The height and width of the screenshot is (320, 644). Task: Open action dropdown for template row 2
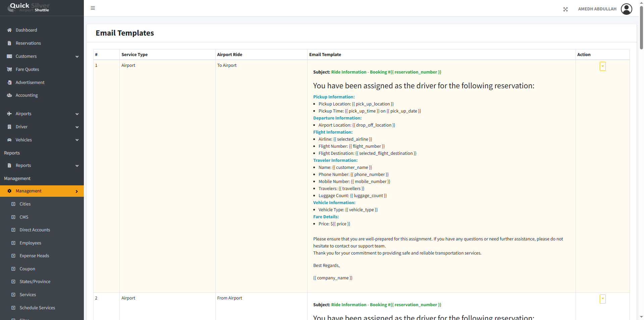point(602,299)
